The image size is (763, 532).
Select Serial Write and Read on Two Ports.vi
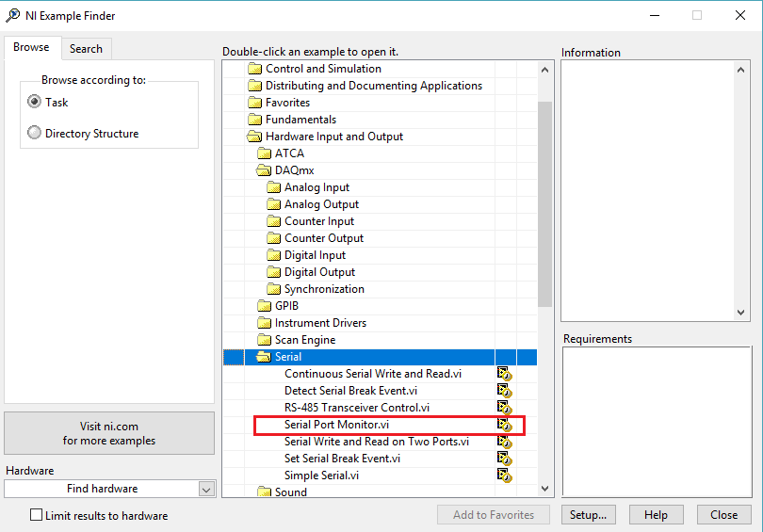pyautogui.click(x=377, y=442)
